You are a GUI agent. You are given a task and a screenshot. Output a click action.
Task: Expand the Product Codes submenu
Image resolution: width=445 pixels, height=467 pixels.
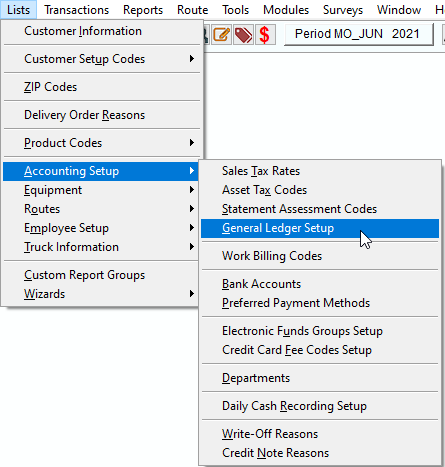(x=102, y=143)
